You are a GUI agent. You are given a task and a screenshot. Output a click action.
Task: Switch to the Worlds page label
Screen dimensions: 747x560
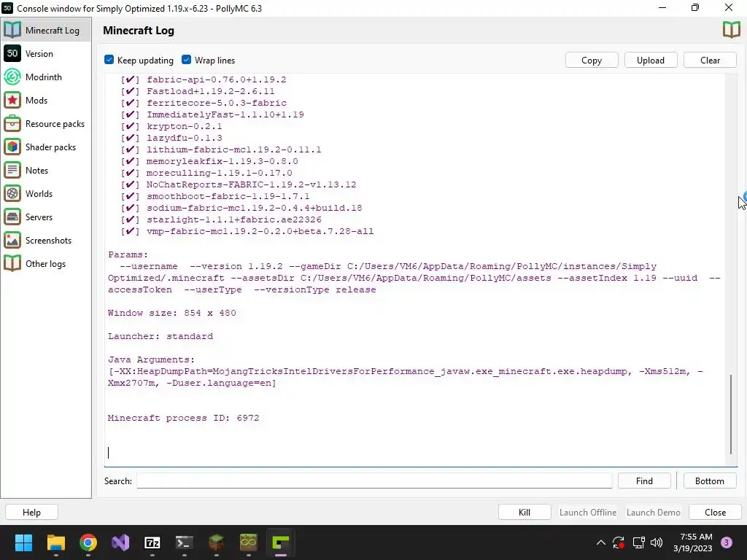(x=39, y=194)
